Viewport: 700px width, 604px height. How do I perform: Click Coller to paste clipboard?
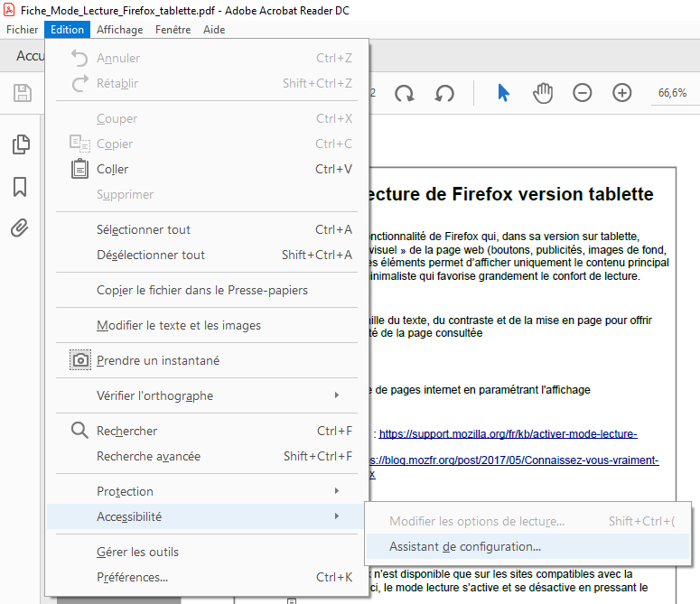click(113, 169)
